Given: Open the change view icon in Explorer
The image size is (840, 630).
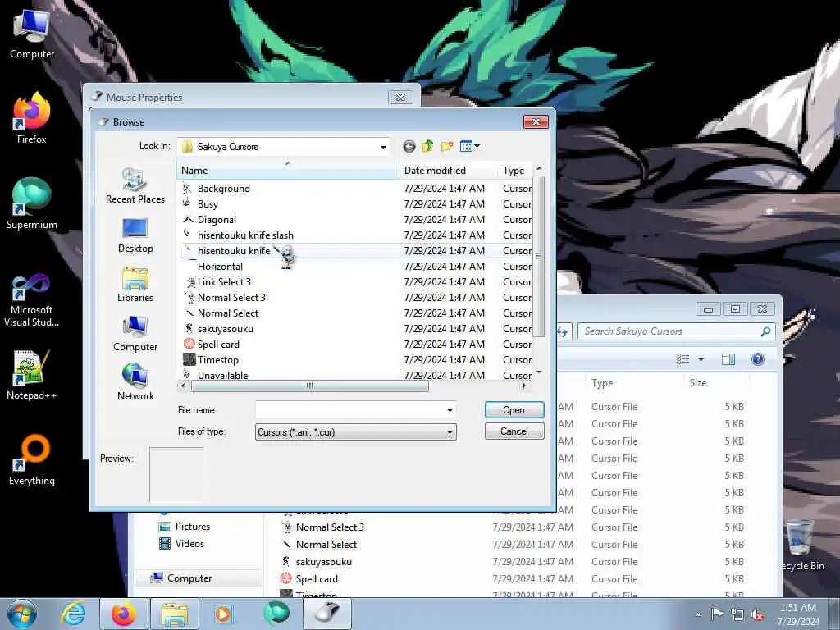Looking at the screenshot, I should tap(682, 359).
